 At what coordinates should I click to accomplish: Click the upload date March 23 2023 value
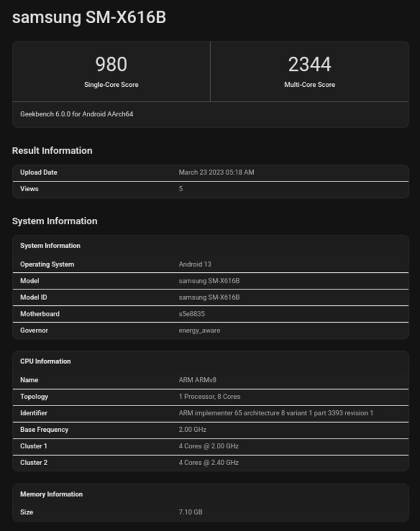point(216,172)
